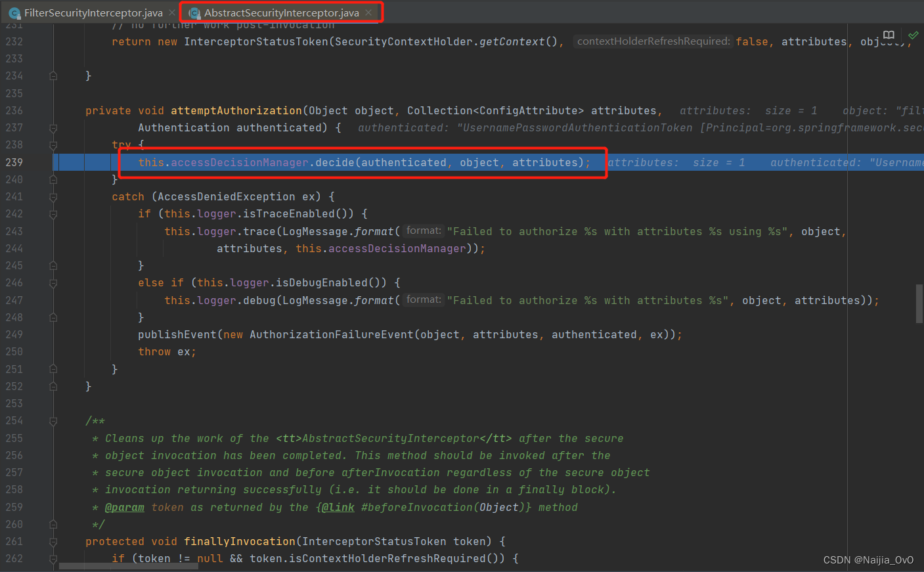Image resolution: width=924 pixels, height=572 pixels.
Task: Click format hint on logger.debug line
Action: click(x=424, y=299)
